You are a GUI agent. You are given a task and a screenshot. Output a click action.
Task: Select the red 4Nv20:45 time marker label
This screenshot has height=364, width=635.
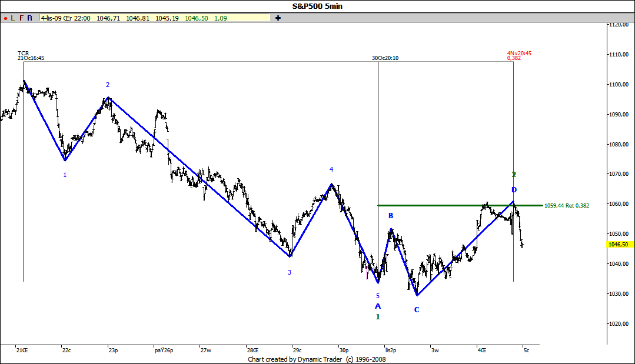(519, 53)
